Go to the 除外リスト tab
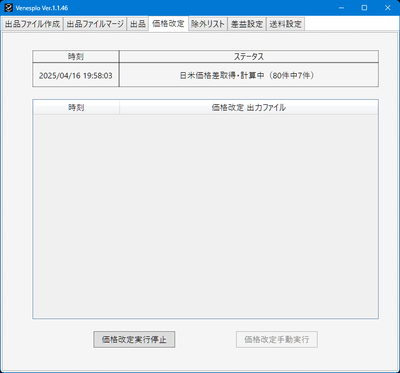This screenshot has height=373, width=400. 208,24
